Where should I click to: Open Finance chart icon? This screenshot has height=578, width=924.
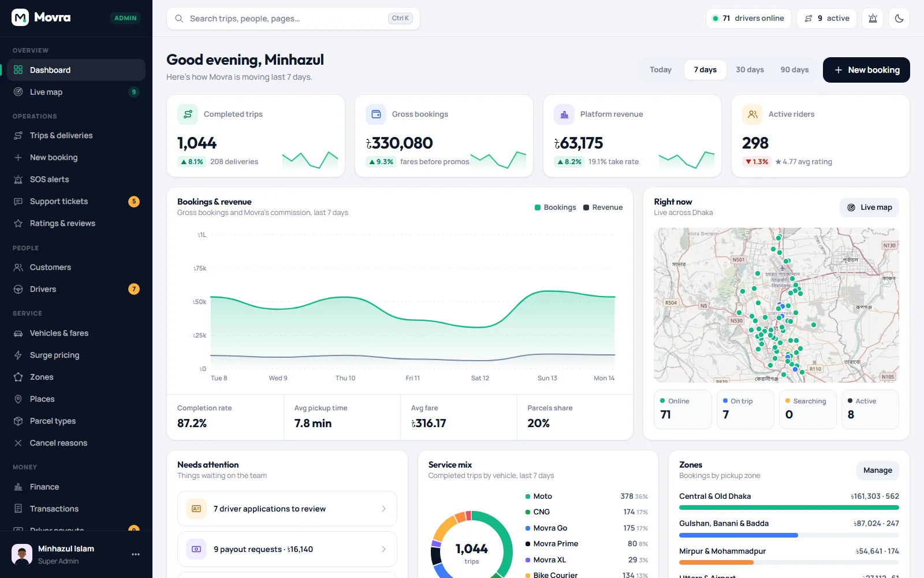point(18,487)
